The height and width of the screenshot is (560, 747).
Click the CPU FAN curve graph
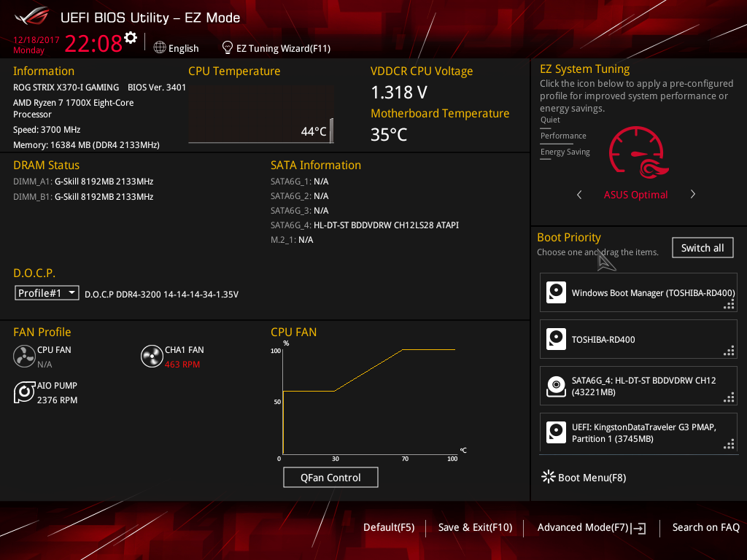coord(369,400)
